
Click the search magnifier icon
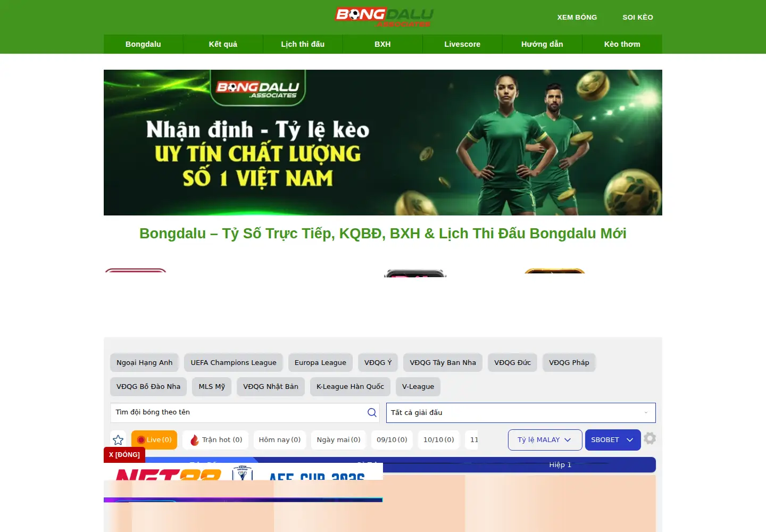(x=372, y=412)
